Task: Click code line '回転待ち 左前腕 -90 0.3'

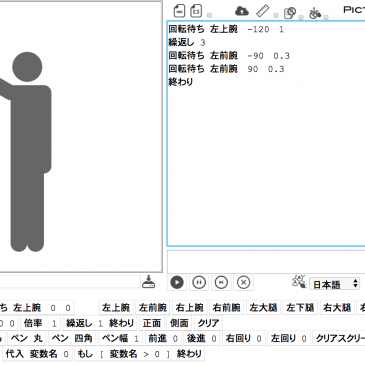Action: click(229, 56)
